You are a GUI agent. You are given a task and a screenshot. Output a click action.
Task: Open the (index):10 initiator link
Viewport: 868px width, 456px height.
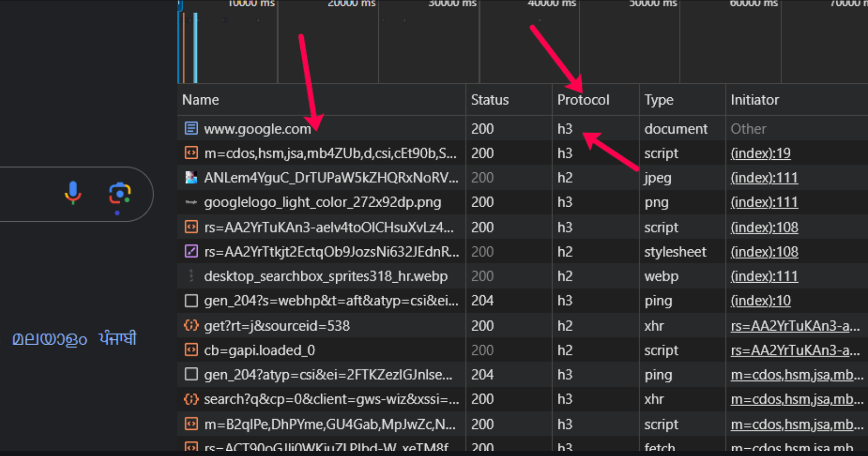click(760, 300)
